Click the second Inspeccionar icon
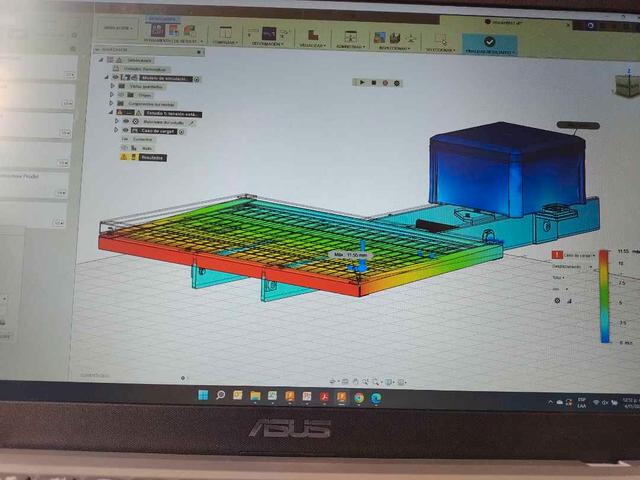This screenshot has height=480, width=640. tap(395, 38)
